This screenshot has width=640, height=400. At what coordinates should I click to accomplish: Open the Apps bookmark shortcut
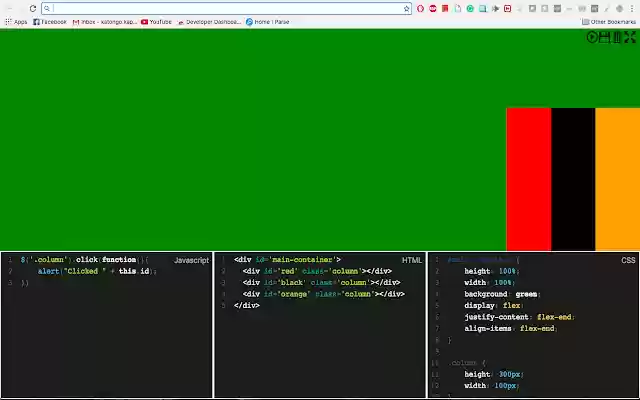coord(16,22)
